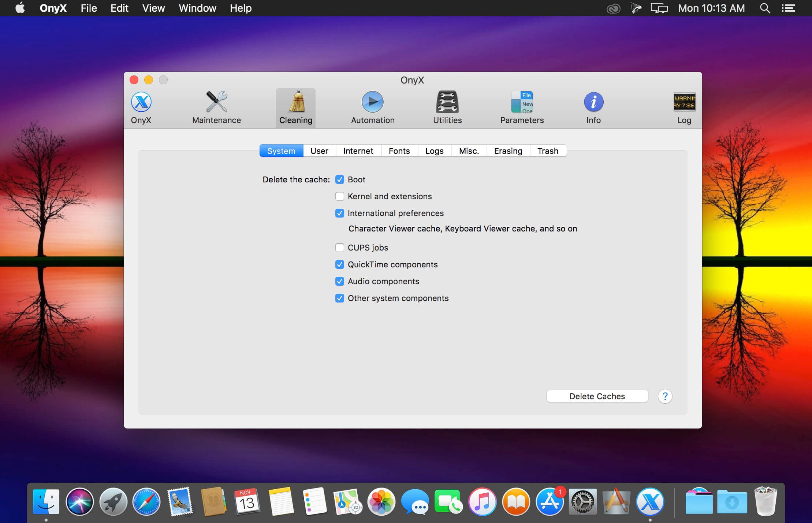Screen dimensions: 812x523
Task: Uncheck International preferences checkbox
Action: (340, 213)
